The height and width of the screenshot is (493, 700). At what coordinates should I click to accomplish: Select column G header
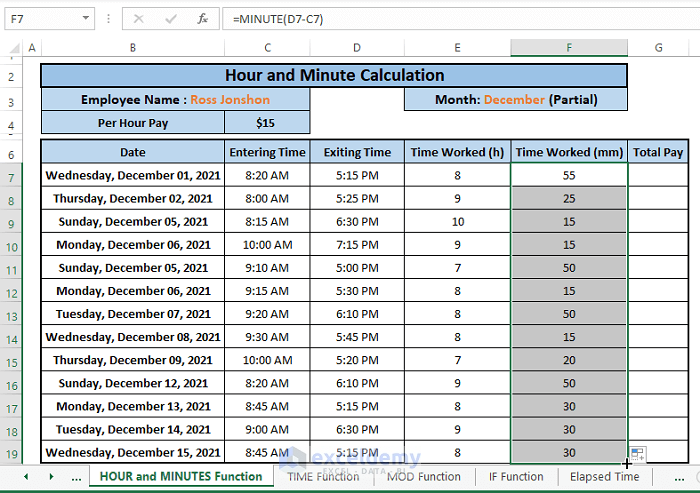(x=658, y=48)
